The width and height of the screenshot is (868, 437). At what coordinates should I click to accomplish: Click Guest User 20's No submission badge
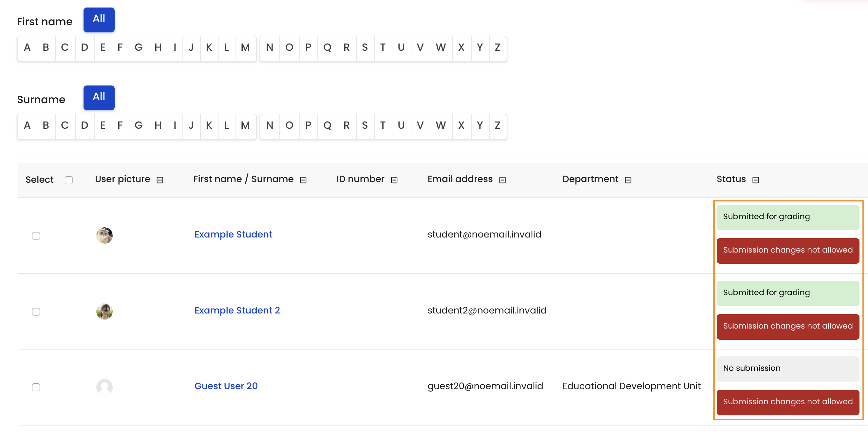(788, 369)
